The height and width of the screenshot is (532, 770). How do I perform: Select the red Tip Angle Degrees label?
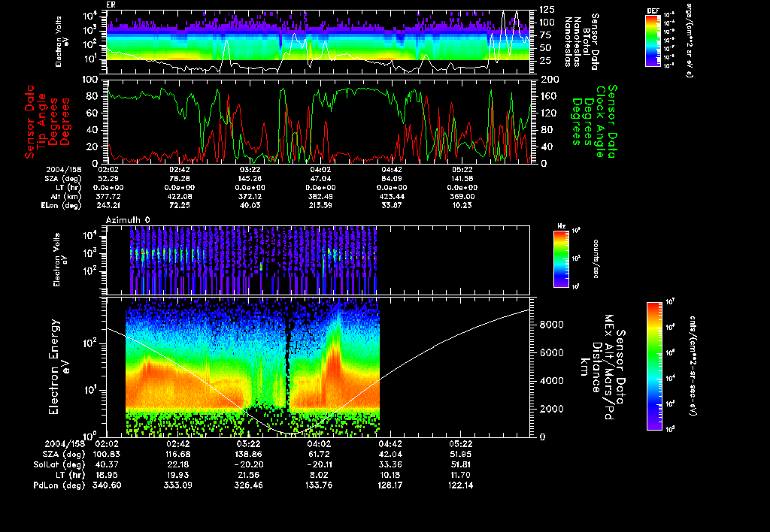point(47,122)
